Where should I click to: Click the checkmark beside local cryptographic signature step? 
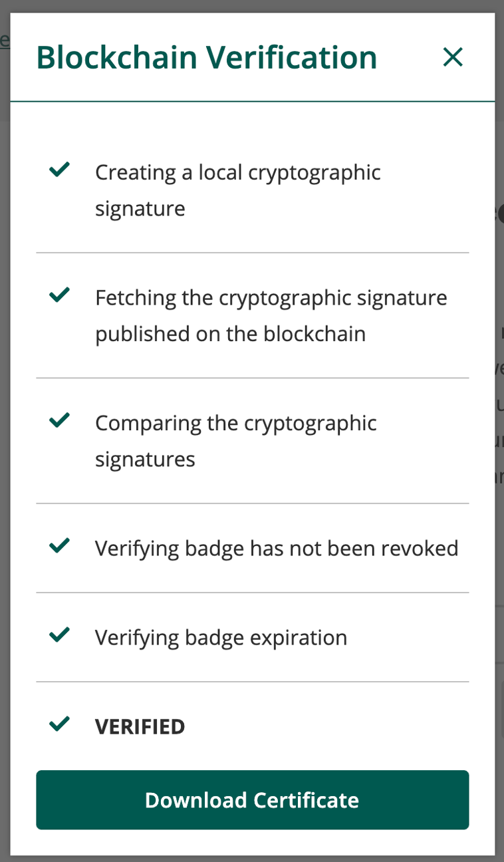tap(59, 170)
